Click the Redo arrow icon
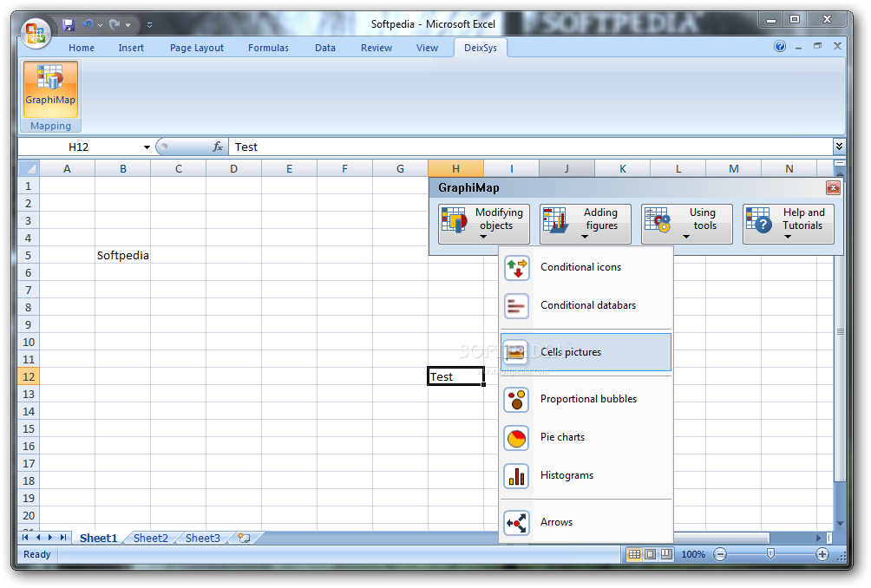871x588 pixels. [115, 24]
